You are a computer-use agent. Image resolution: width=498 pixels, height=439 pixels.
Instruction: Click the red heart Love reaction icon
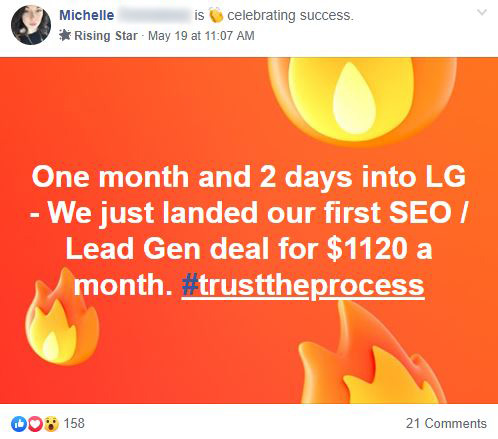(x=35, y=424)
